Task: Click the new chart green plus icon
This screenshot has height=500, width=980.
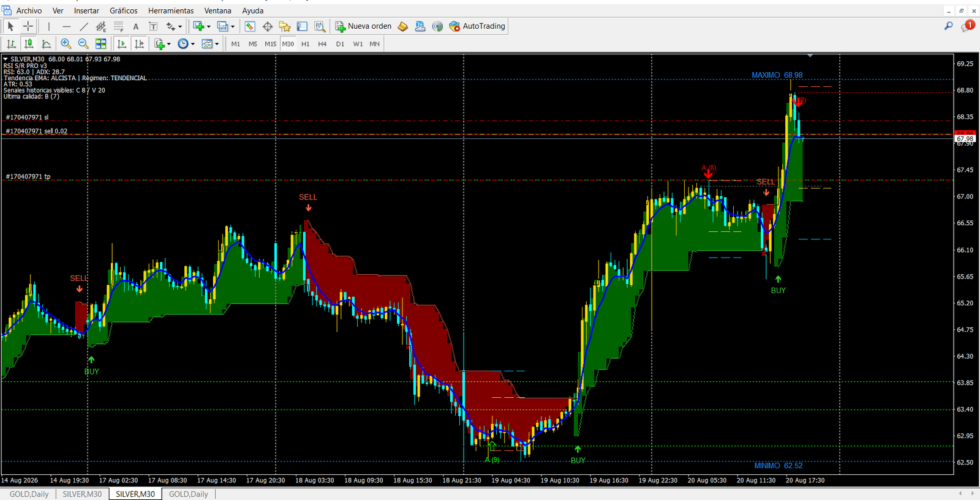Action: tap(198, 26)
